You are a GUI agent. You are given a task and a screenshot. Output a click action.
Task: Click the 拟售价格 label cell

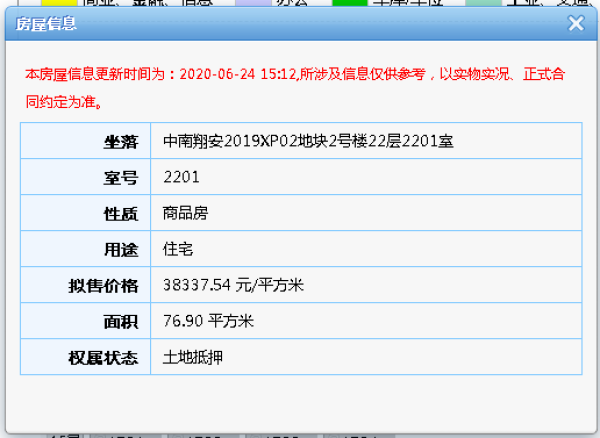tap(86, 285)
